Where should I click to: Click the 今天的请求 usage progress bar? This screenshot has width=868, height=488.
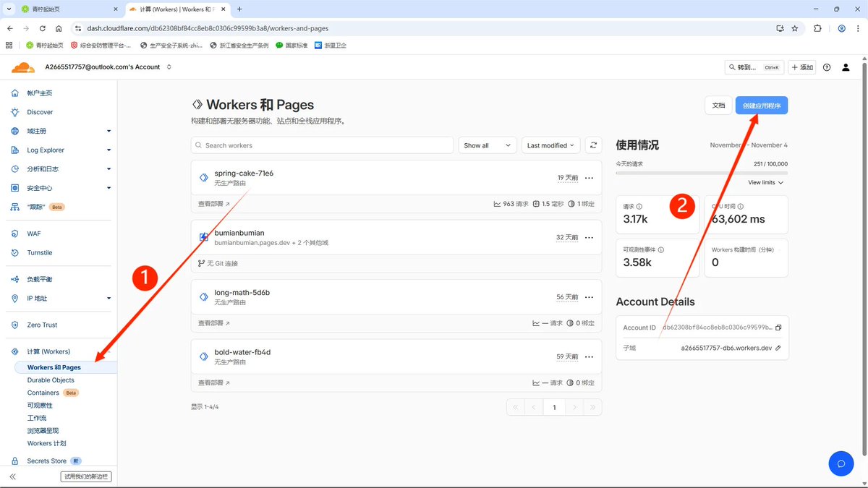pyautogui.click(x=702, y=174)
